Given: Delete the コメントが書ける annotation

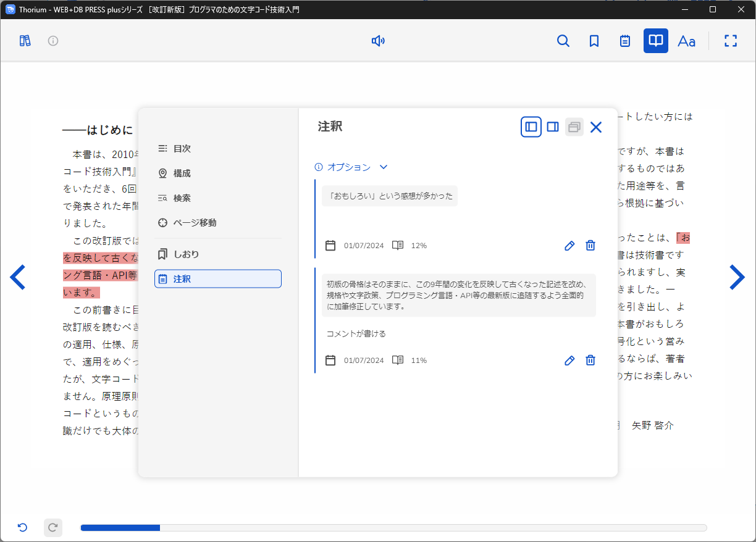Looking at the screenshot, I should click(x=590, y=361).
